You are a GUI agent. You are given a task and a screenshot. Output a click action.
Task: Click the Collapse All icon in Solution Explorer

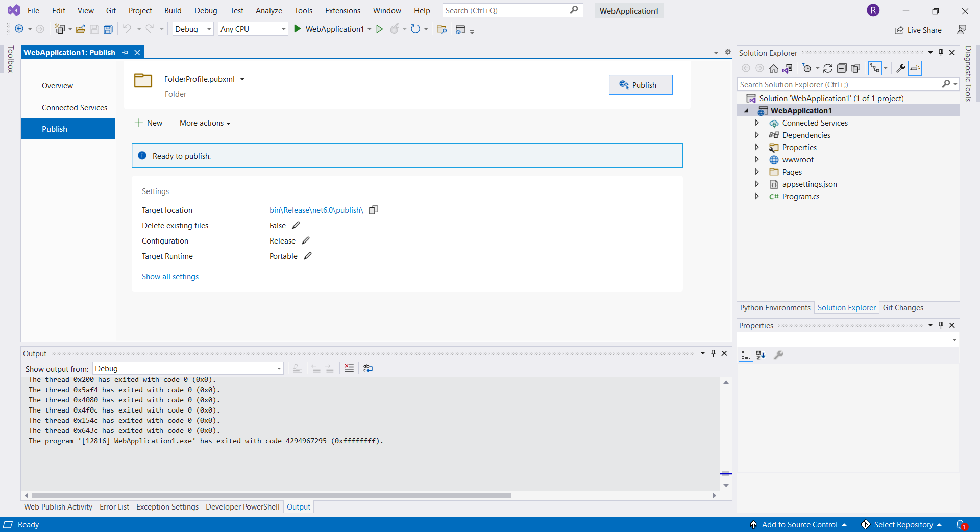click(x=842, y=68)
